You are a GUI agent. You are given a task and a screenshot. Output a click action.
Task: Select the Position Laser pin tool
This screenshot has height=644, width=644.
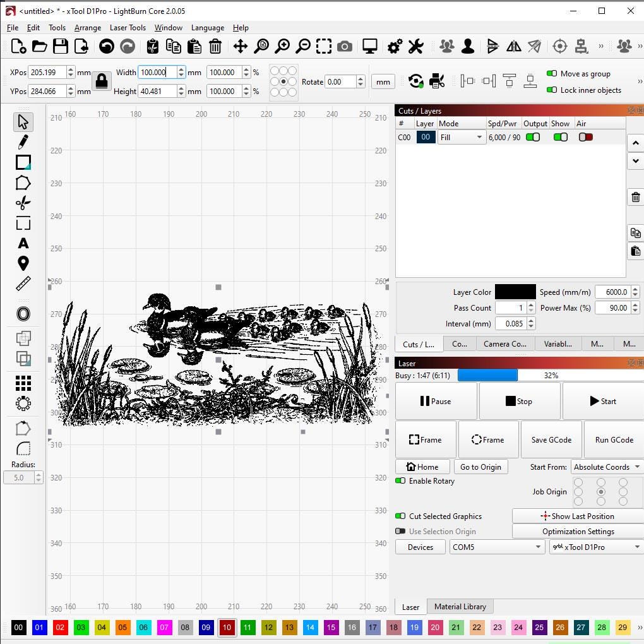coord(23,263)
